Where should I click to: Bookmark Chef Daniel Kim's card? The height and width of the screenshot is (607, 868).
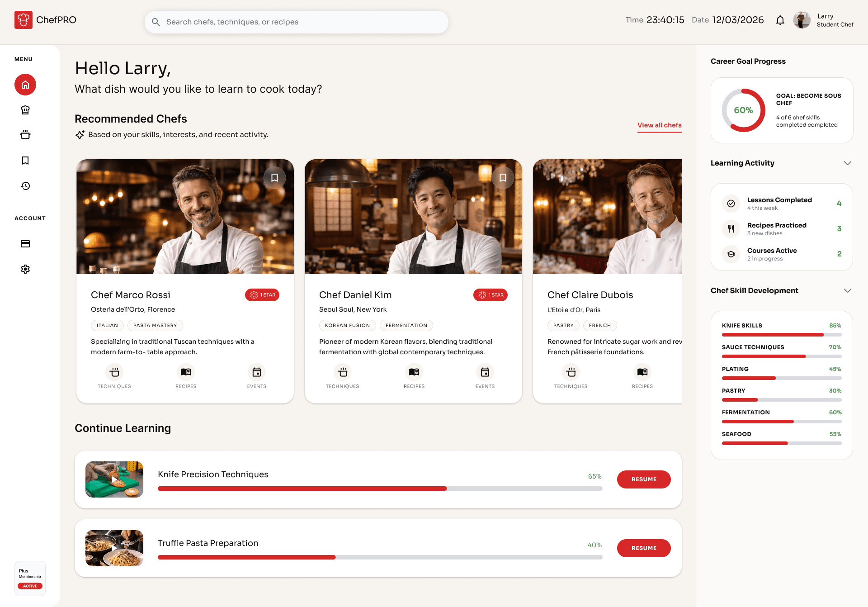[503, 178]
